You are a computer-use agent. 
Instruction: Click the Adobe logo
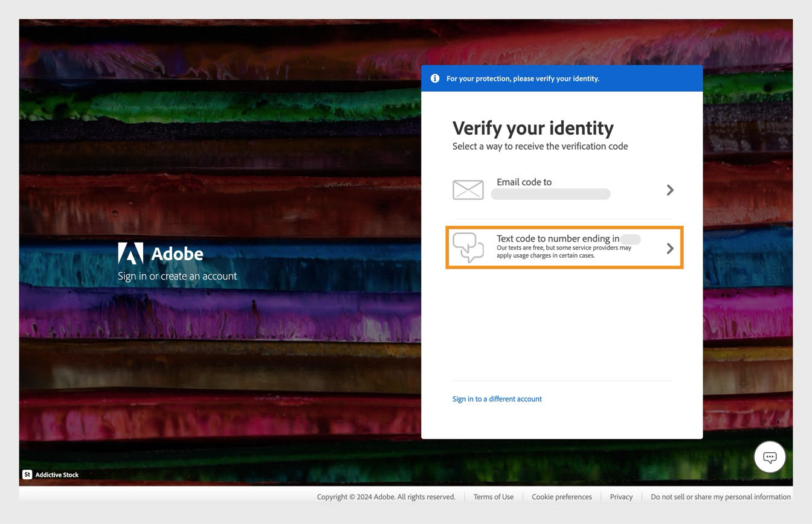pyautogui.click(x=131, y=254)
